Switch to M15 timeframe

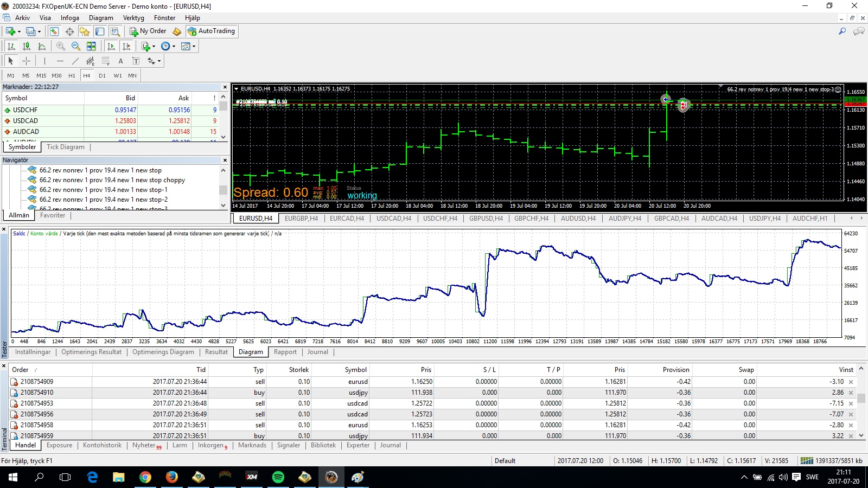(x=41, y=75)
